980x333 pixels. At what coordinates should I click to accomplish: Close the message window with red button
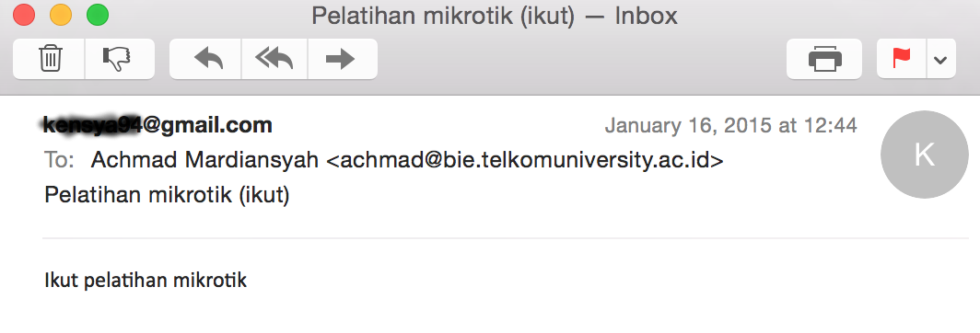point(24,15)
